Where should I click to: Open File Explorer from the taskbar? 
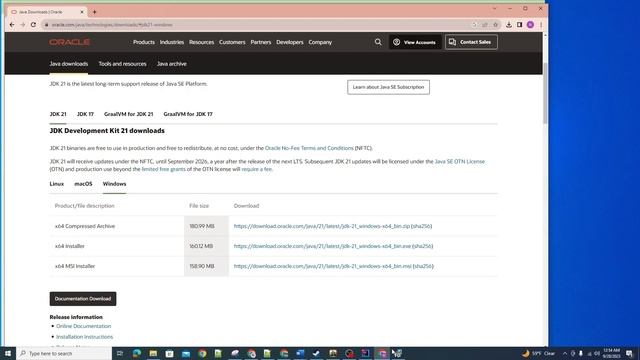[153, 353]
